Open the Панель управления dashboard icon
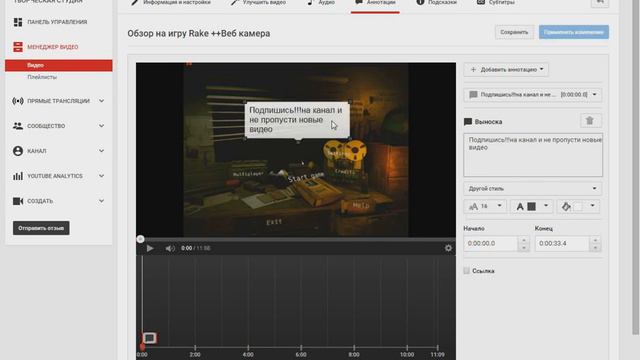The height and width of the screenshot is (360, 640). 18,22
